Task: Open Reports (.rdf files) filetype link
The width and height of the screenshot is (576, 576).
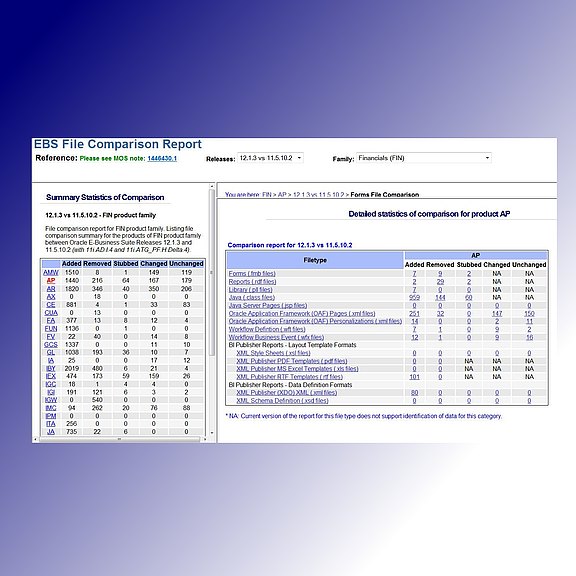Action: (x=252, y=282)
